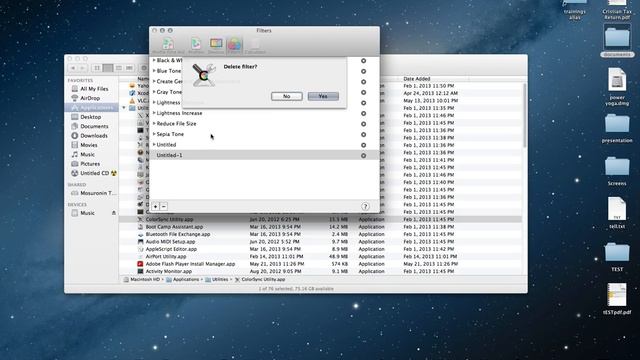Open the Devices toolbar section
The image size is (640, 360).
coord(216,46)
